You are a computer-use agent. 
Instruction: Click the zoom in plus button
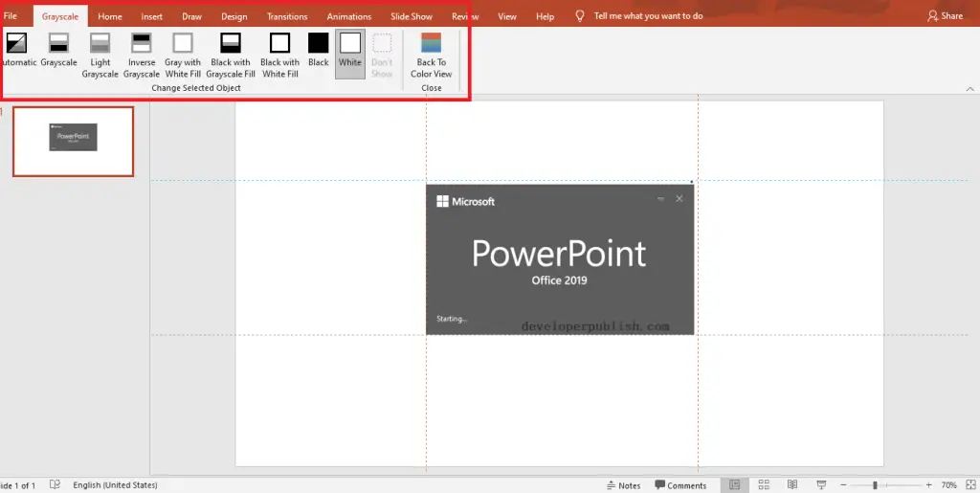pyautogui.click(x=928, y=485)
